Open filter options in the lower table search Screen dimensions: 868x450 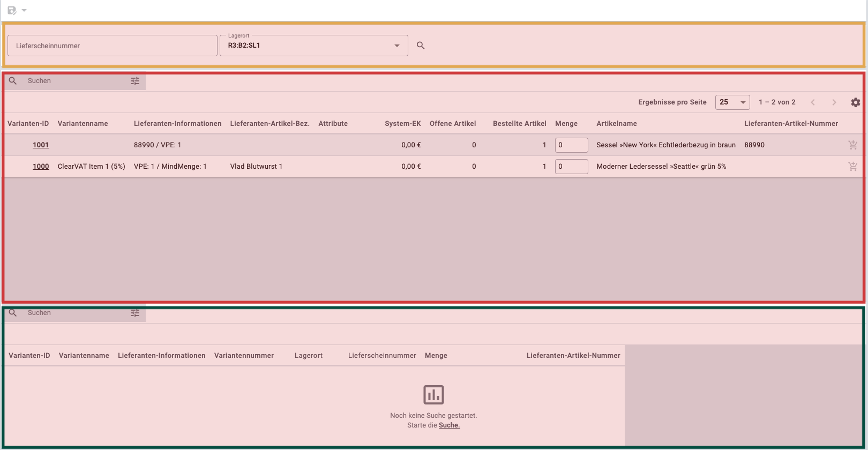coord(135,313)
